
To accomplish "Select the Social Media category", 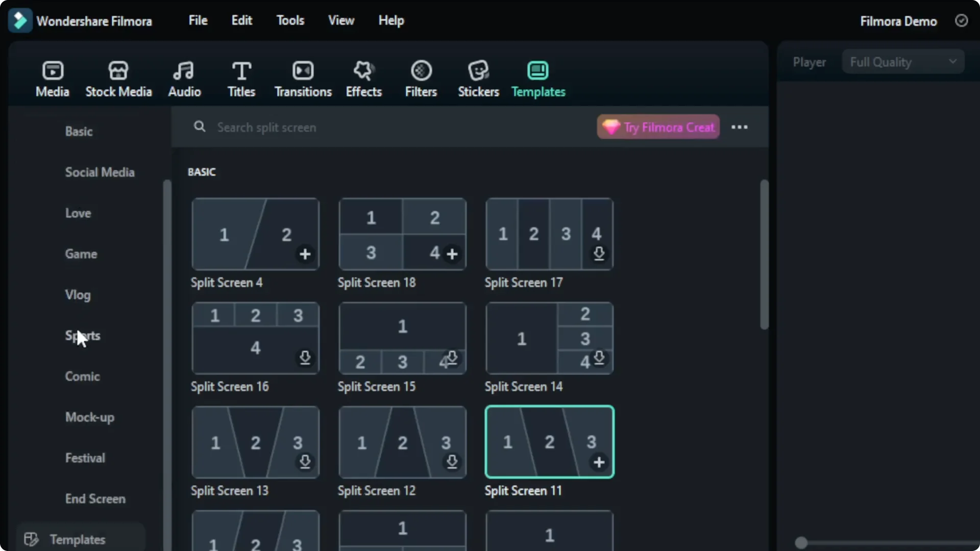I will click(100, 172).
